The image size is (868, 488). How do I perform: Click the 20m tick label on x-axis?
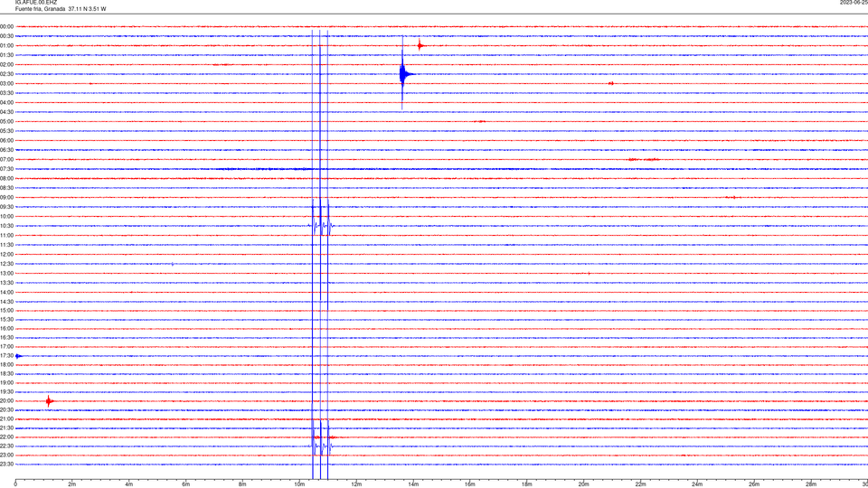(x=583, y=484)
